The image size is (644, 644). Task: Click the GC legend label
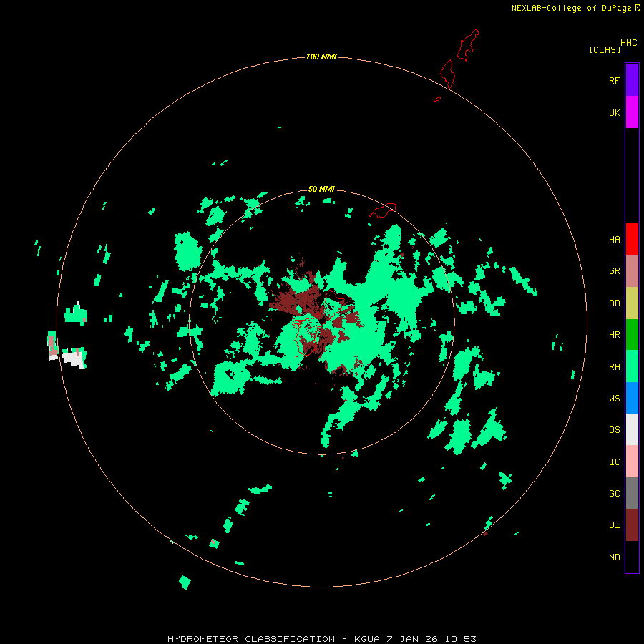pyautogui.click(x=614, y=494)
